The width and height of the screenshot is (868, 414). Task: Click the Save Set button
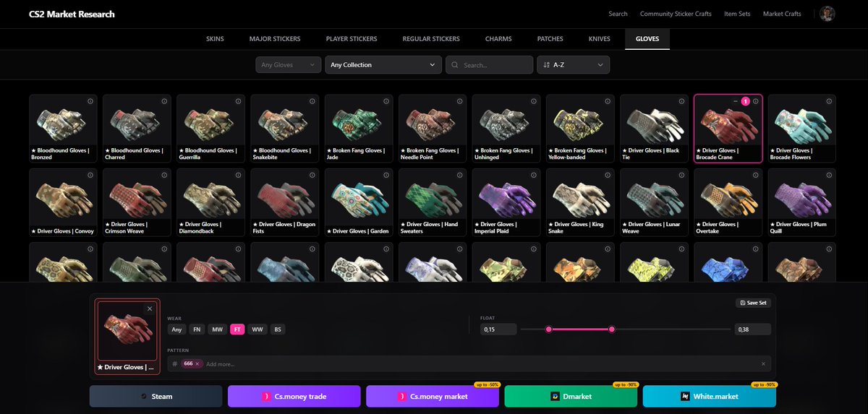[753, 303]
